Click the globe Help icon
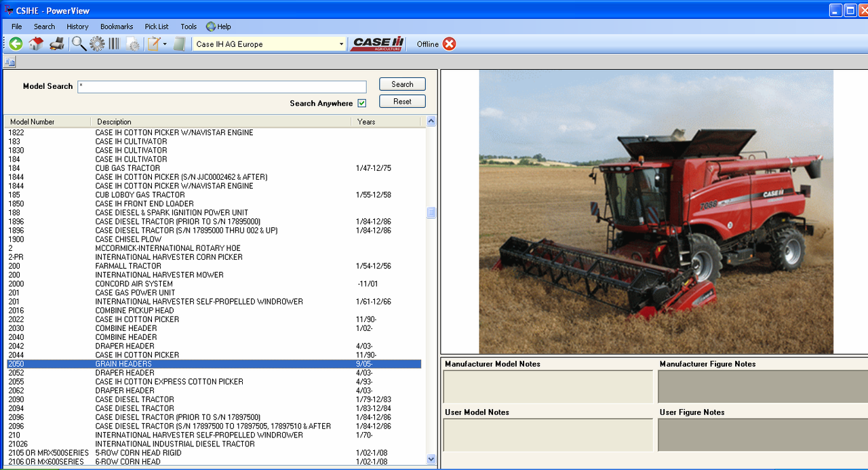Image resolution: width=868 pixels, height=470 pixels. 211,26
